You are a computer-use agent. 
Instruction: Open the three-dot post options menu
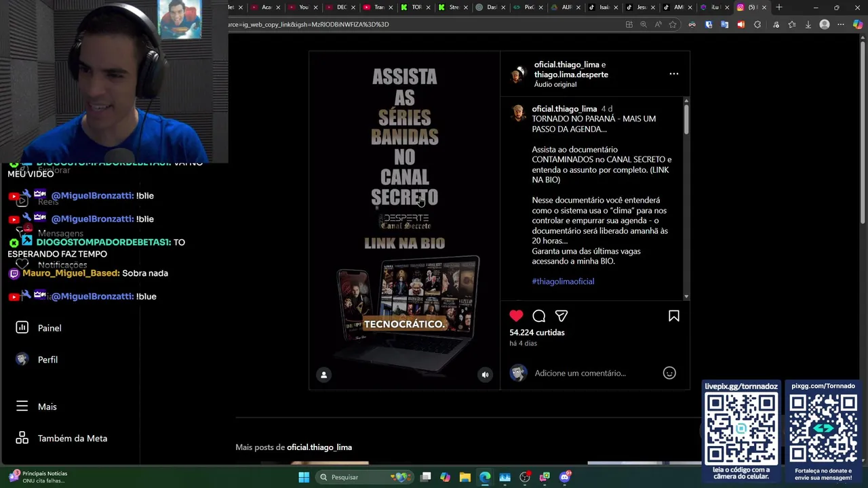pos(674,74)
